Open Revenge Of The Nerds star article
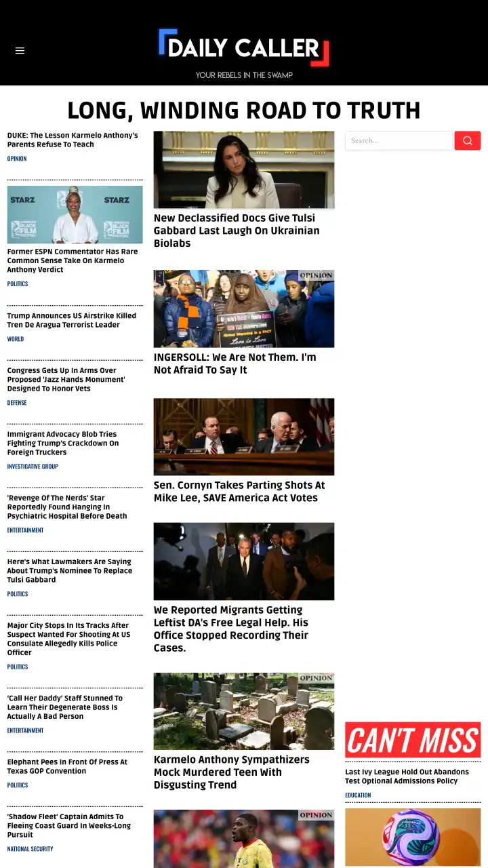 pos(67,507)
